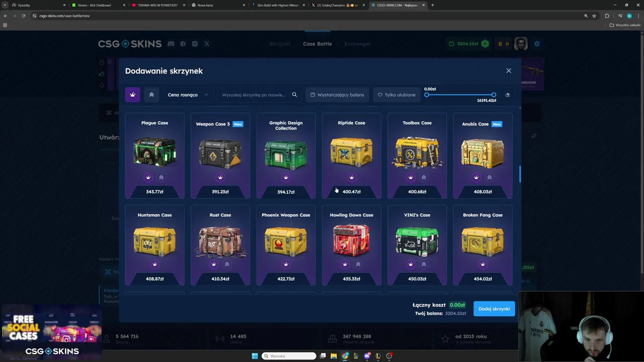The image size is (644, 362).
Task: Open the Skrzynki nav item in the header
Action: pyautogui.click(x=280, y=44)
